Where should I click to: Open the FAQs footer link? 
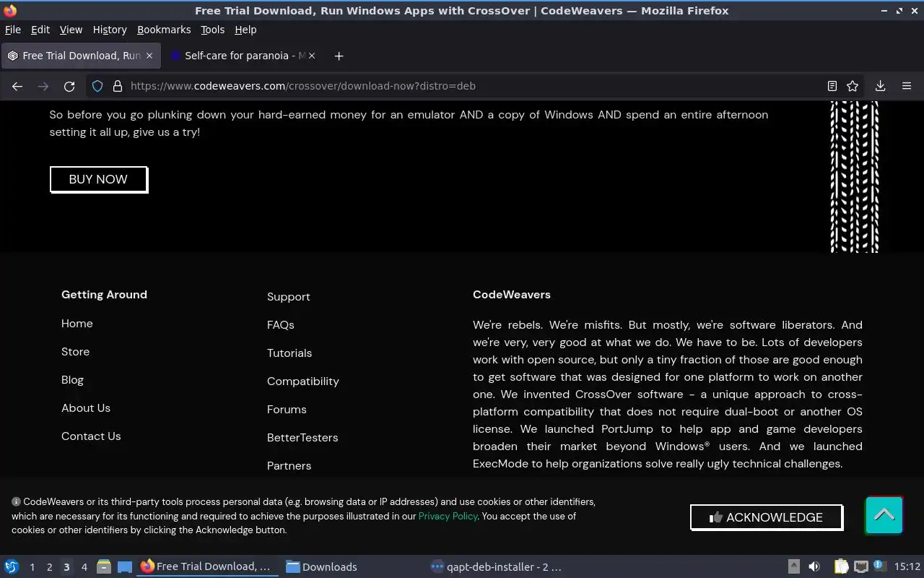point(281,325)
